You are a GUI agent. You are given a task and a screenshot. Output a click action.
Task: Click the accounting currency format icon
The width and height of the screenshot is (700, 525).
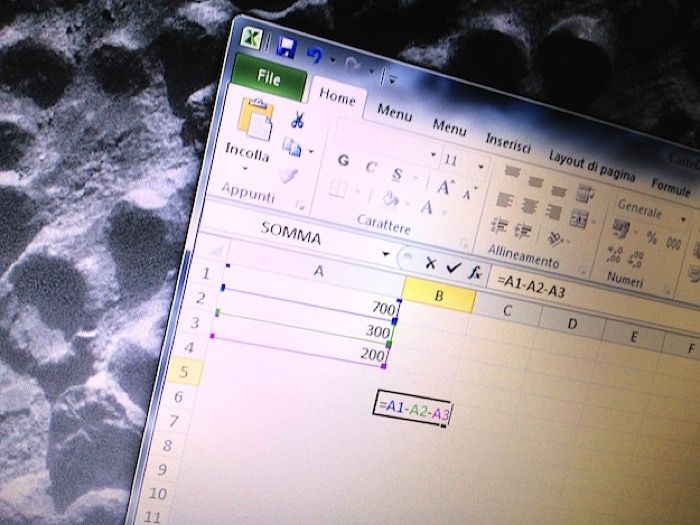pyautogui.click(x=621, y=228)
